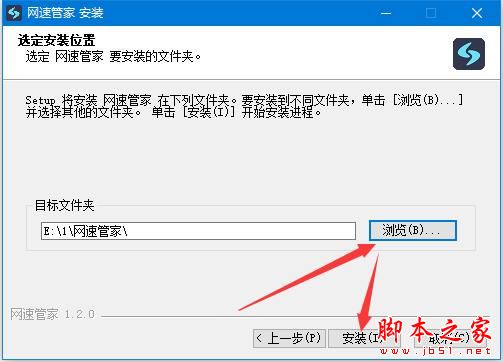Open the folder browser with 浏览(B)...

pos(413,230)
